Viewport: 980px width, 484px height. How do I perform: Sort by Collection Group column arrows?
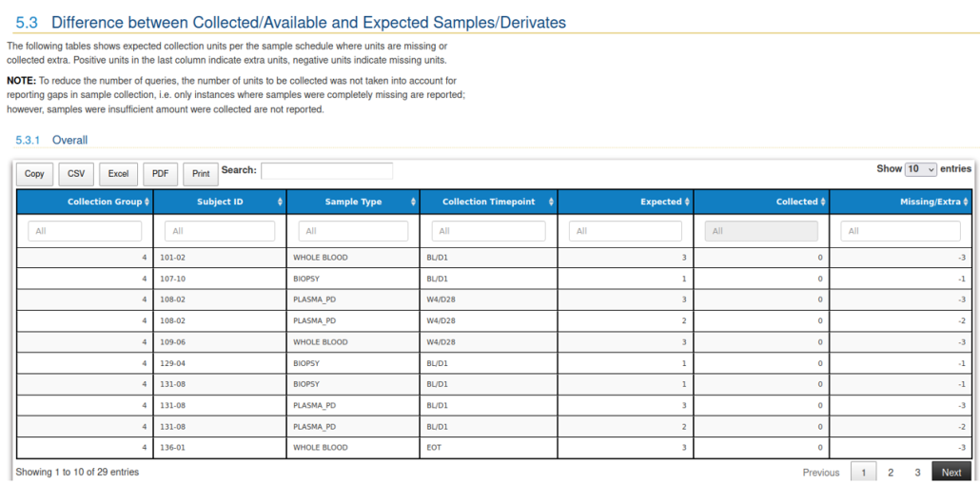[x=147, y=202]
